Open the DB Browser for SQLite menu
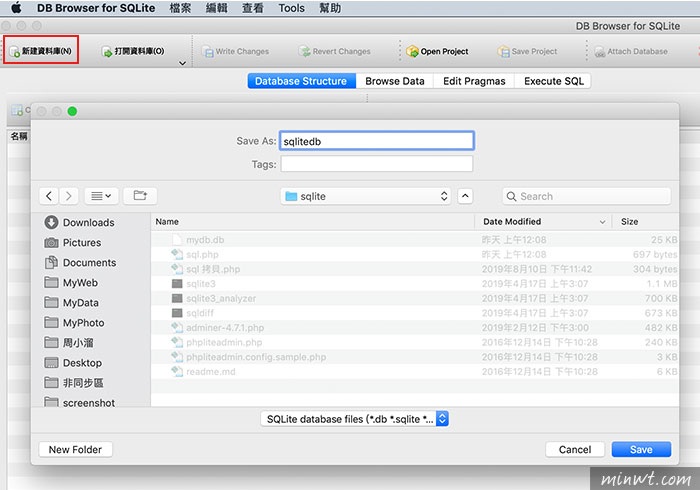The image size is (700, 490). pyautogui.click(x=96, y=8)
